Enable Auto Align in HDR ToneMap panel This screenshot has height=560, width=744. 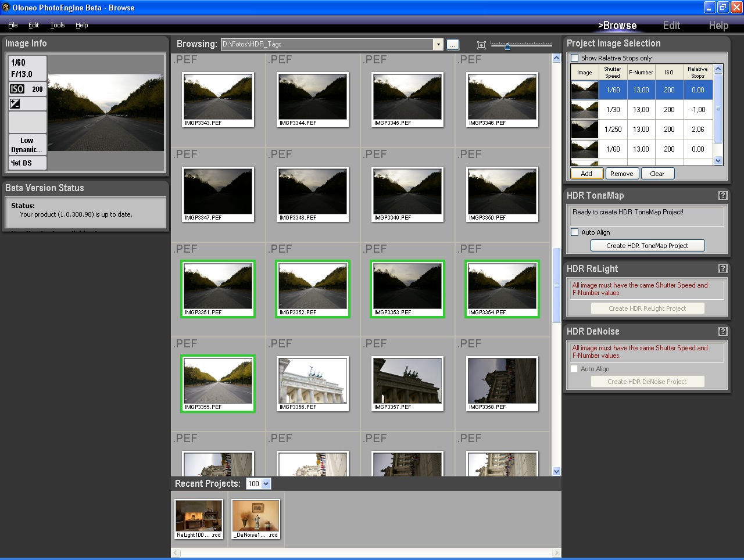pyautogui.click(x=574, y=232)
